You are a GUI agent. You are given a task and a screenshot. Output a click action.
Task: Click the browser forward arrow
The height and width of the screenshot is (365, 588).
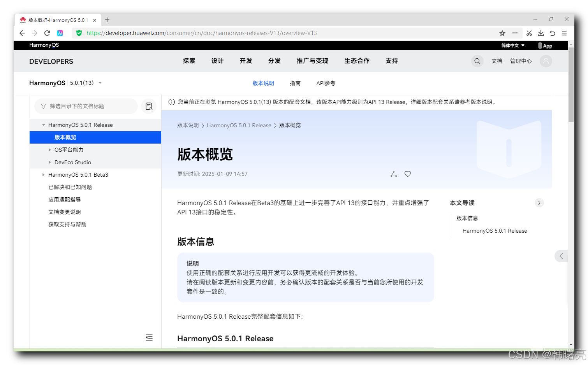click(x=35, y=33)
